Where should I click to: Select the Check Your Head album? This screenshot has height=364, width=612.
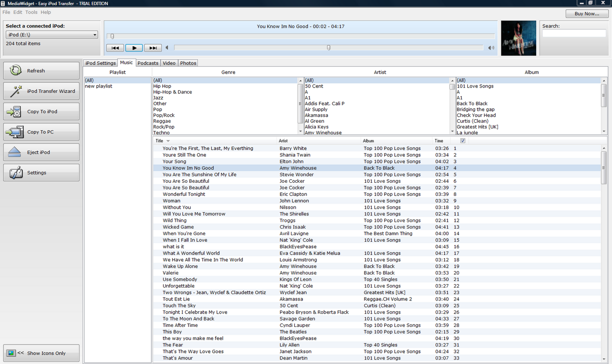(476, 115)
